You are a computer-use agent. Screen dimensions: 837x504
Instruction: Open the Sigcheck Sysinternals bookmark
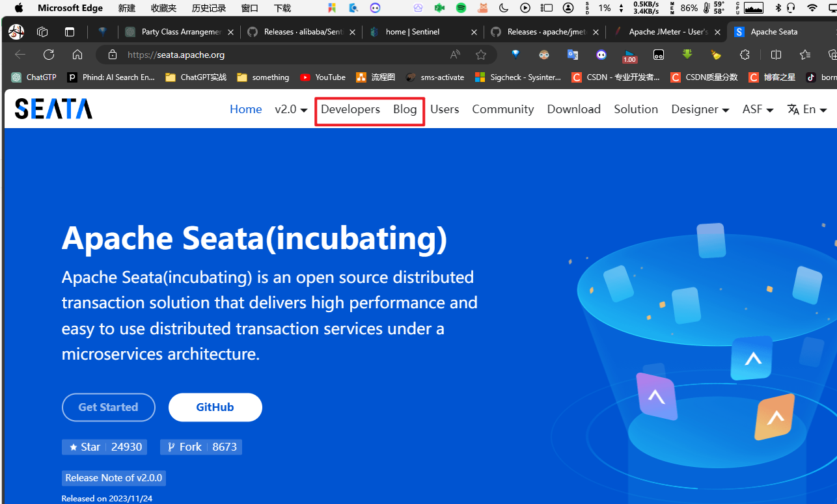click(x=518, y=77)
